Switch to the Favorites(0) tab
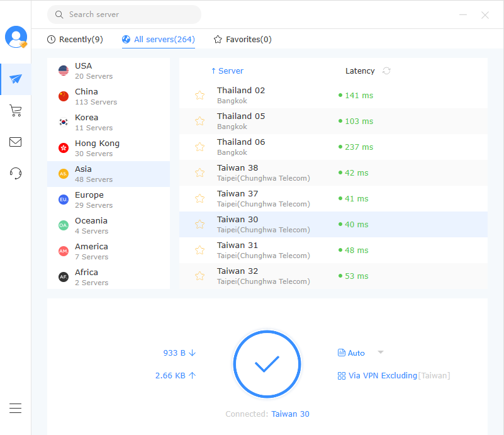Viewport: 504px width, 435px height. point(242,40)
